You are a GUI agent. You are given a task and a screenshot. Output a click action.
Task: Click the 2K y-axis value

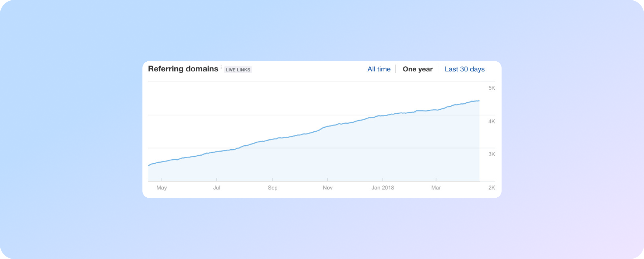click(x=492, y=188)
